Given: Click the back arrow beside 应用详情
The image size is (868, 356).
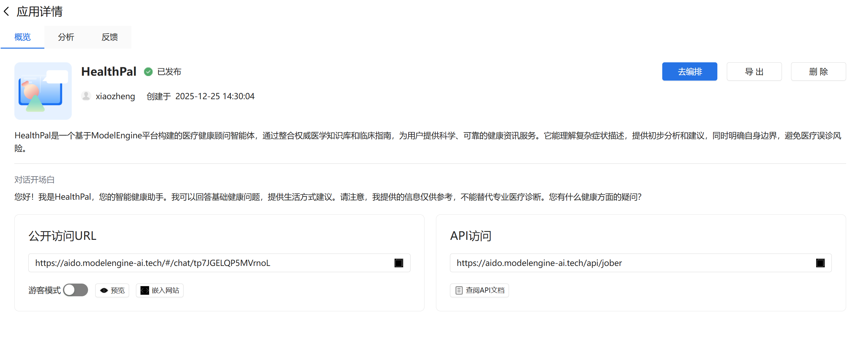Looking at the screenshot, I should click(7, 11).
